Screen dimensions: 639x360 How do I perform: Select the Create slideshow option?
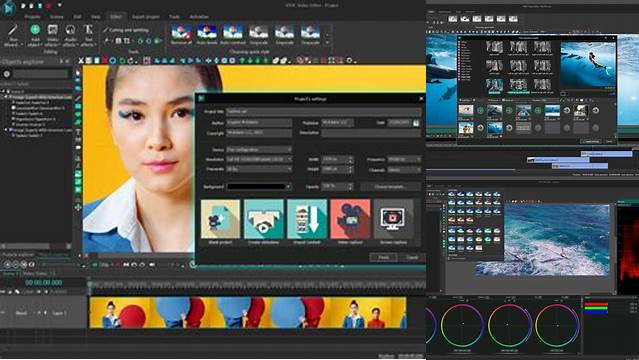[264, 221]
